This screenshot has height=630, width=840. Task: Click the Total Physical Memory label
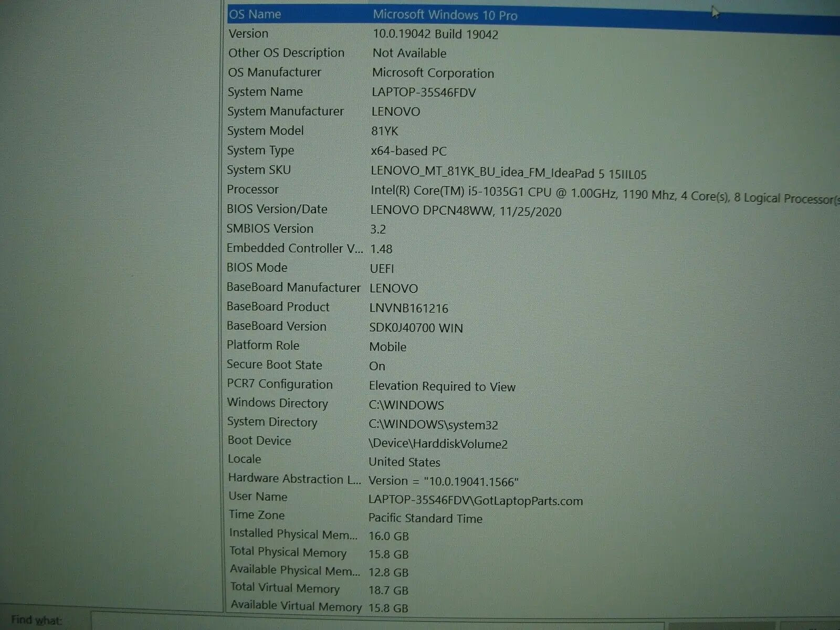click(x=288, y=552)
